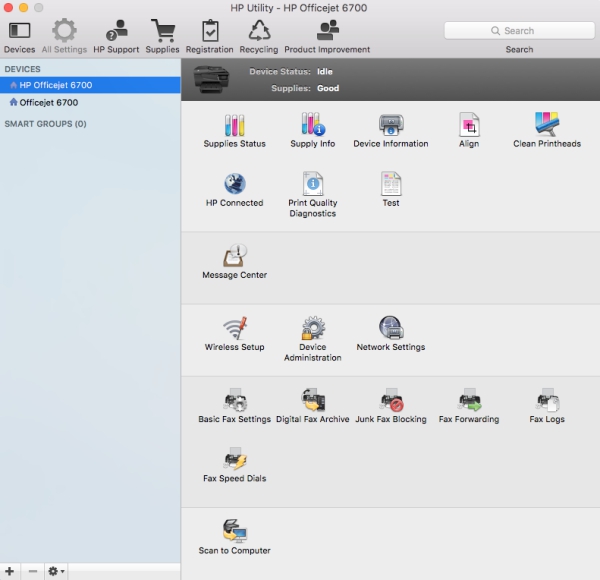
Task: Add a device with plus button
Action: pyautogui.click(x=10, y=571)
